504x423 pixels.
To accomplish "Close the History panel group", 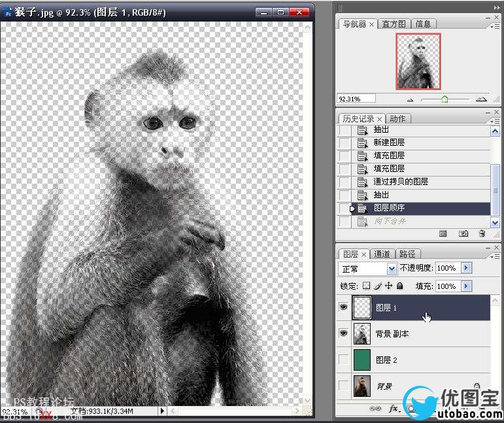I will (x=496, y=112).
